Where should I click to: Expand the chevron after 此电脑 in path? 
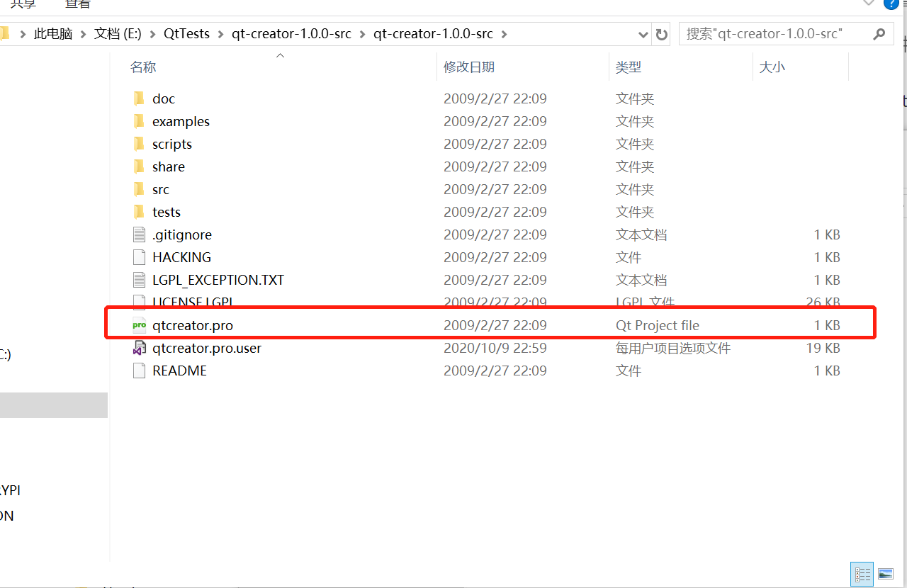[84, 34]
